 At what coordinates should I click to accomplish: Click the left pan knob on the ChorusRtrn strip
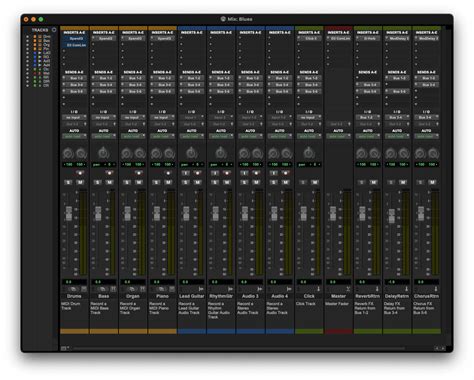tap(420, 154)
